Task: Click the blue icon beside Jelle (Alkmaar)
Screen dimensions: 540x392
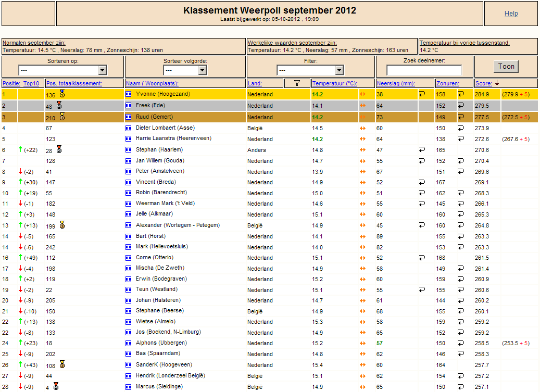Action: click(129, 214)
